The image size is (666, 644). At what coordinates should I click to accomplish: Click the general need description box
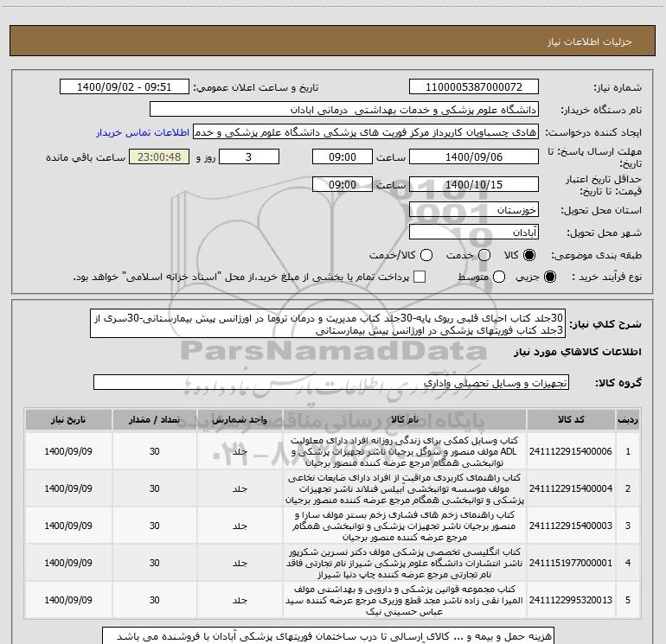(x=328, y=323)
